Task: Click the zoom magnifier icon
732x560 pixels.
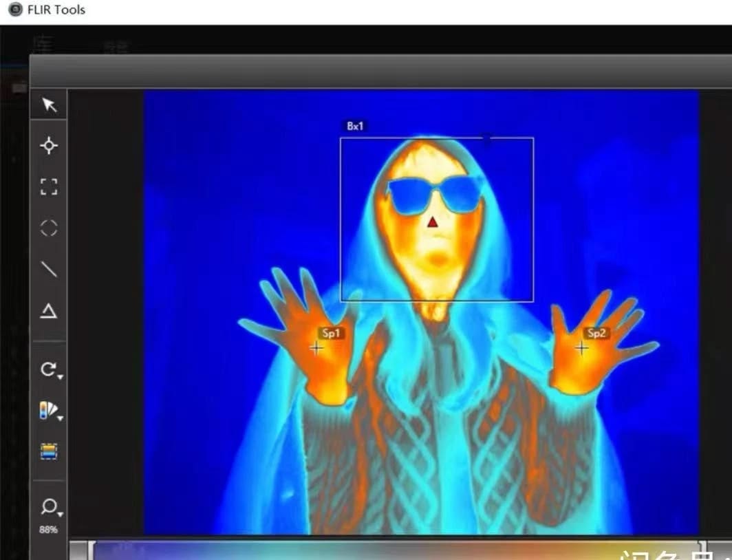Action: [49, 506]
